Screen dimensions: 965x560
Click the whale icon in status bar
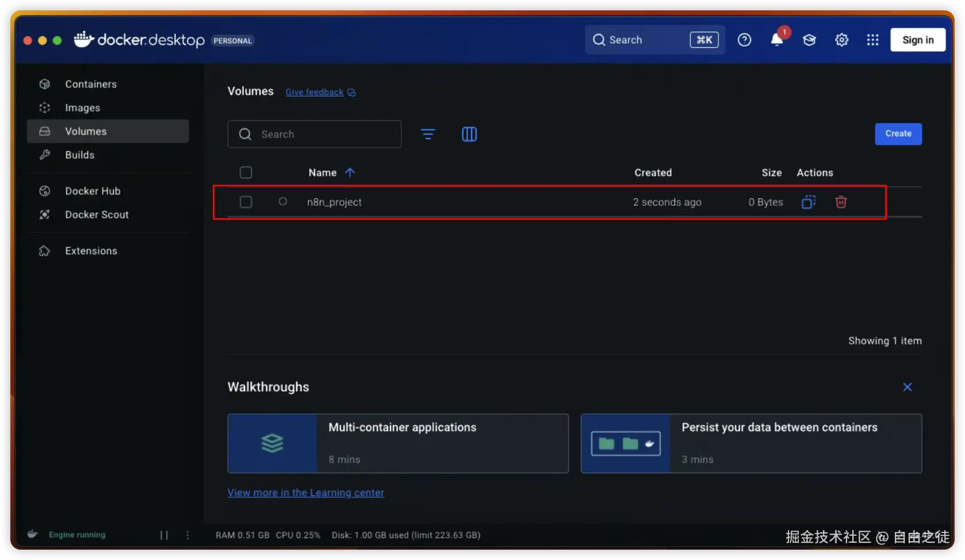33,534
